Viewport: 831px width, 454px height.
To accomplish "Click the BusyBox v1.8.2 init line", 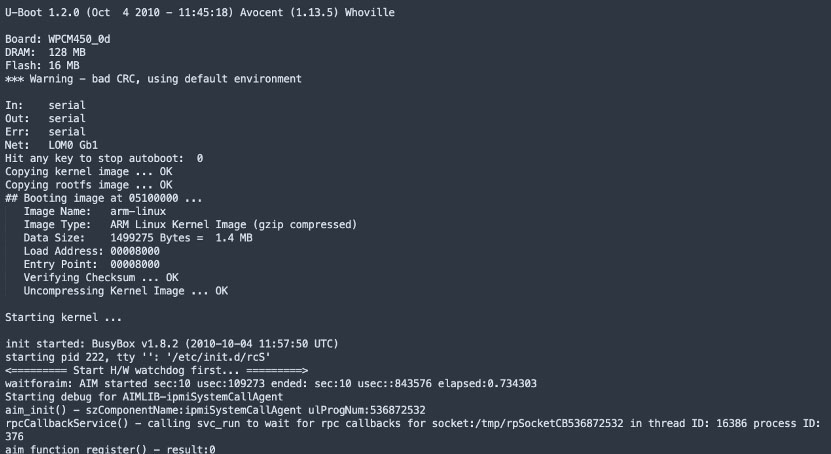I will (x=172, y=344).
